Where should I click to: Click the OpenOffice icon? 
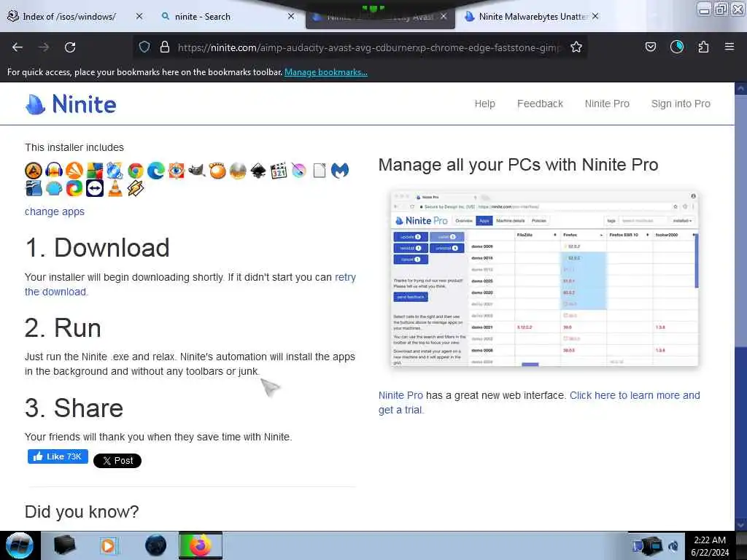click(x=34, y=189)
